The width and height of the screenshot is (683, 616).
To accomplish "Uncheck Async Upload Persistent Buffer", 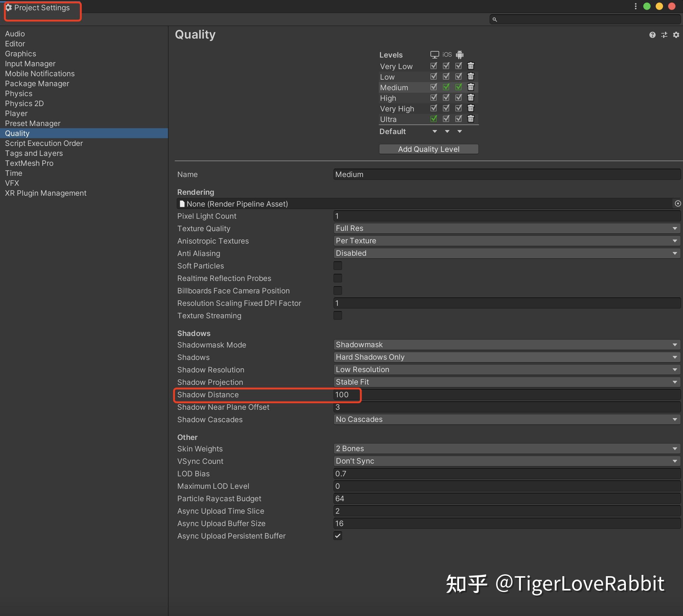I will pos(337,535).
